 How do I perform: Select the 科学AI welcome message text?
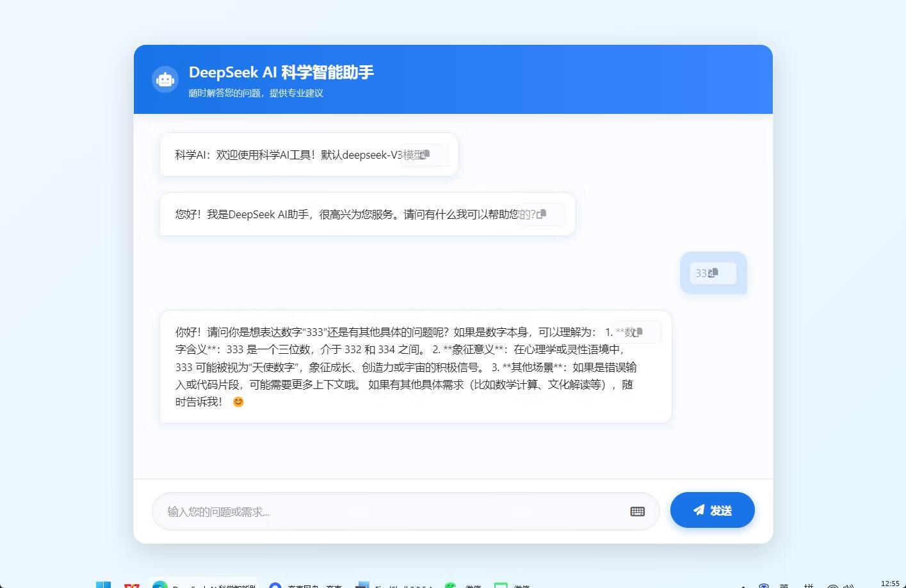point(288,155)
